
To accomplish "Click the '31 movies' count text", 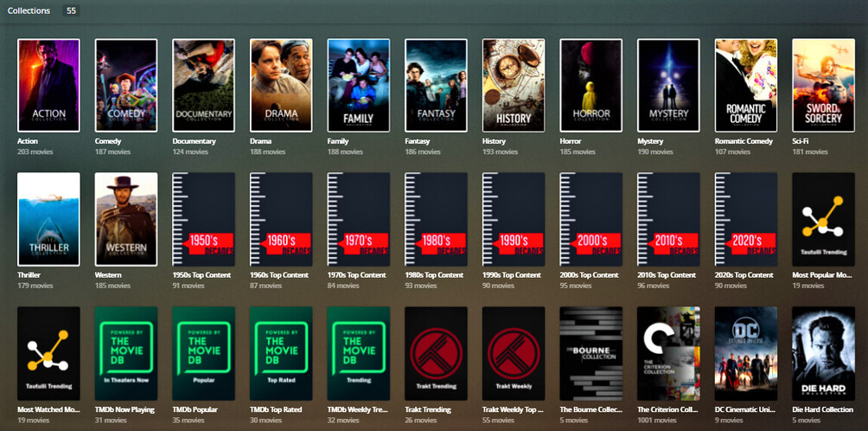I will [111, 421].
